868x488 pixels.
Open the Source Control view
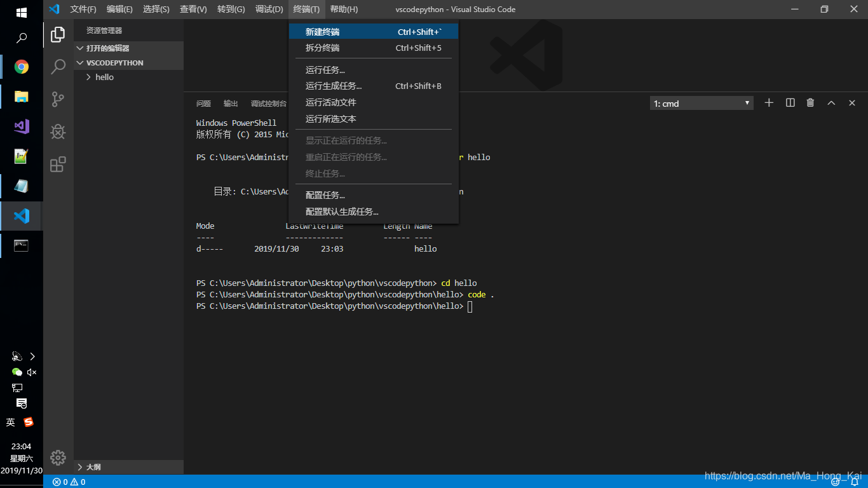click(58, 99)
